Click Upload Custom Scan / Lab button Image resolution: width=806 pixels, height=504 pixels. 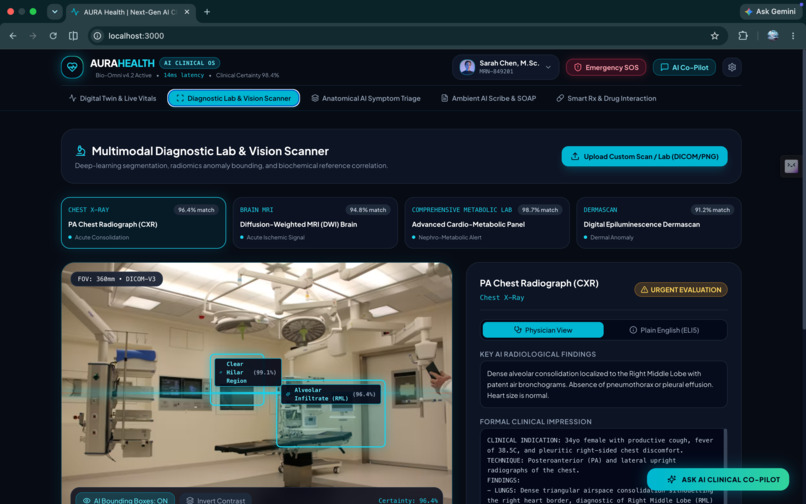645,156
